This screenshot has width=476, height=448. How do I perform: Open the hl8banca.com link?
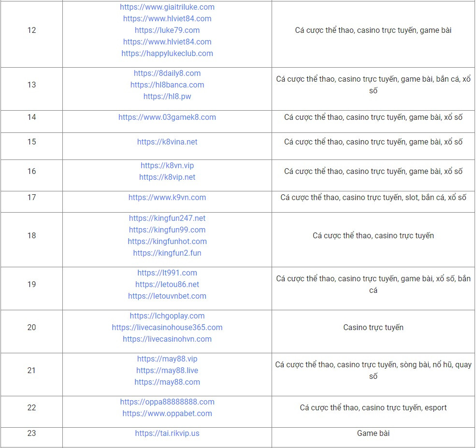pyautogui.click(x=167, y=85)
